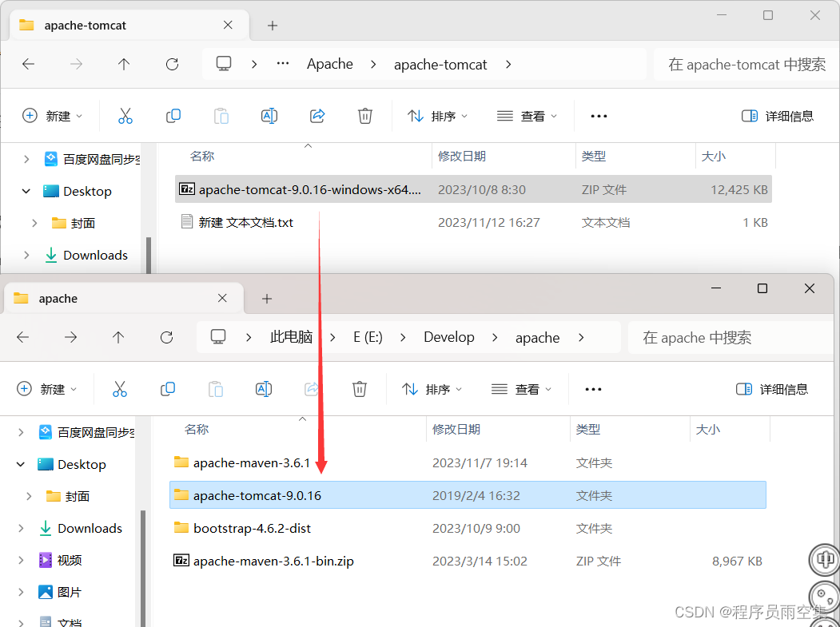Go up one level in apache window

(118, 337)
